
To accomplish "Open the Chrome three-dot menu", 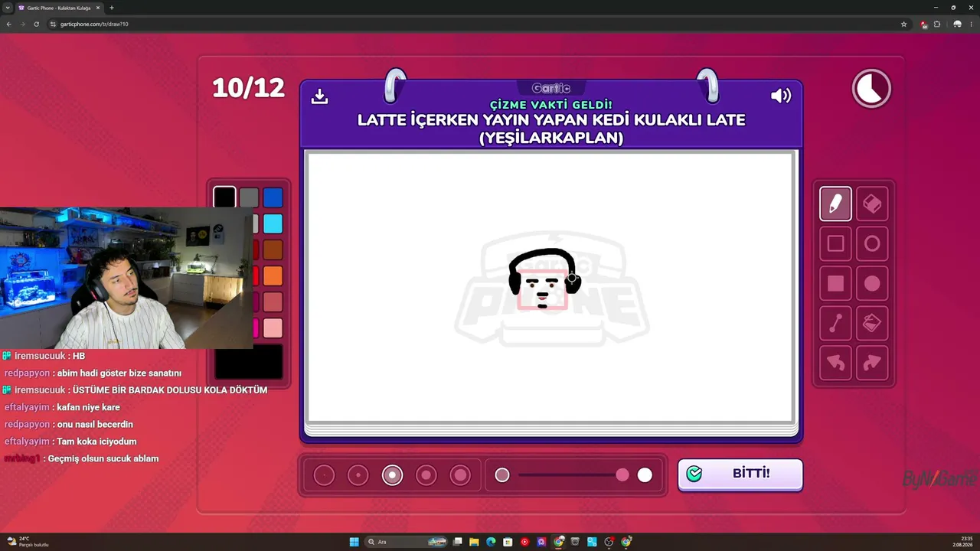I will 970,24.
